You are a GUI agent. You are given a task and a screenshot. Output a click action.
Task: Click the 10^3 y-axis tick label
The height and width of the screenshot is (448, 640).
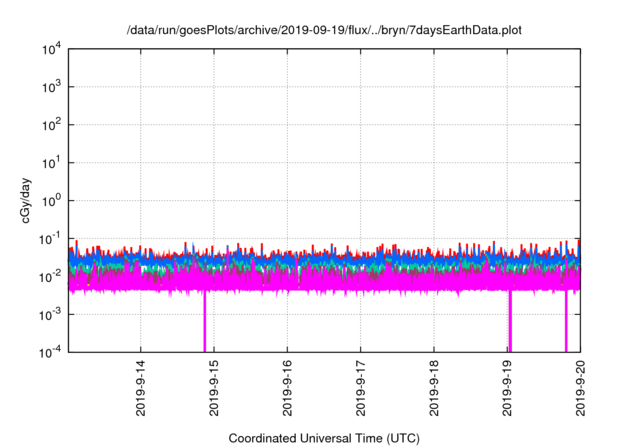[51, 87]
